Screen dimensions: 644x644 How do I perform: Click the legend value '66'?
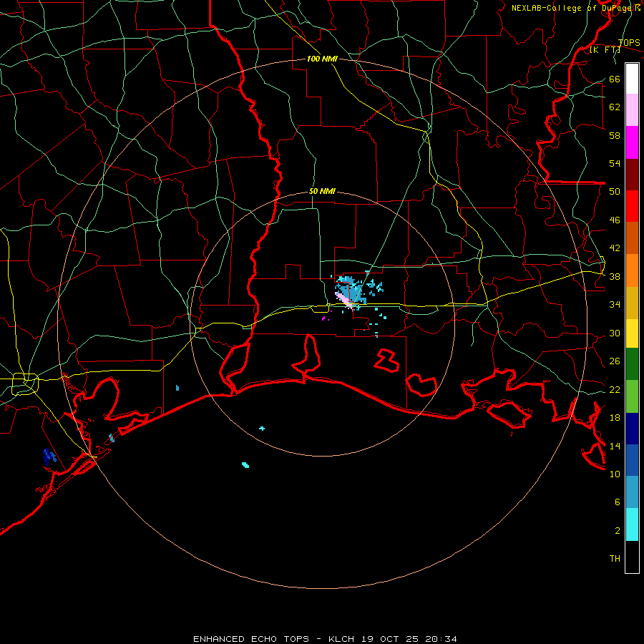coord(615,79)
